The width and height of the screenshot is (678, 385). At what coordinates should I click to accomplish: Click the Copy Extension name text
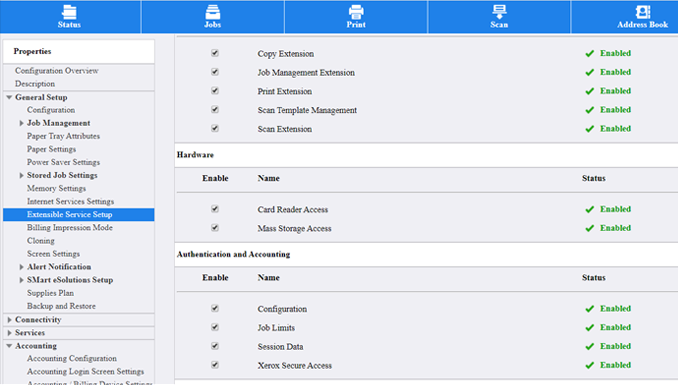click(x=286, y=54)
